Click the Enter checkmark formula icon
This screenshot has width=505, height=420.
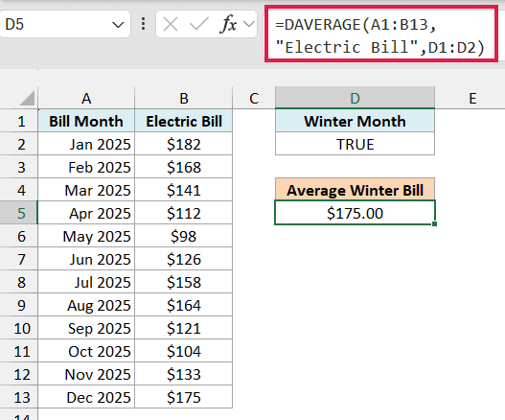tap(199, 25)
